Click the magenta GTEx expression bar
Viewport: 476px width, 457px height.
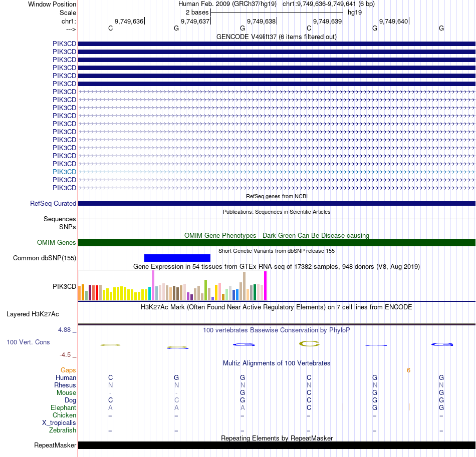266,286
